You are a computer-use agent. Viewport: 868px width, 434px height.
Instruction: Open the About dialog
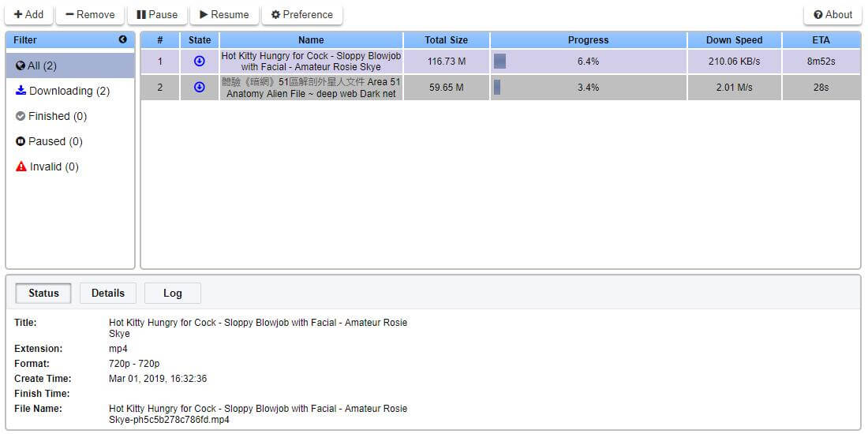832,15
